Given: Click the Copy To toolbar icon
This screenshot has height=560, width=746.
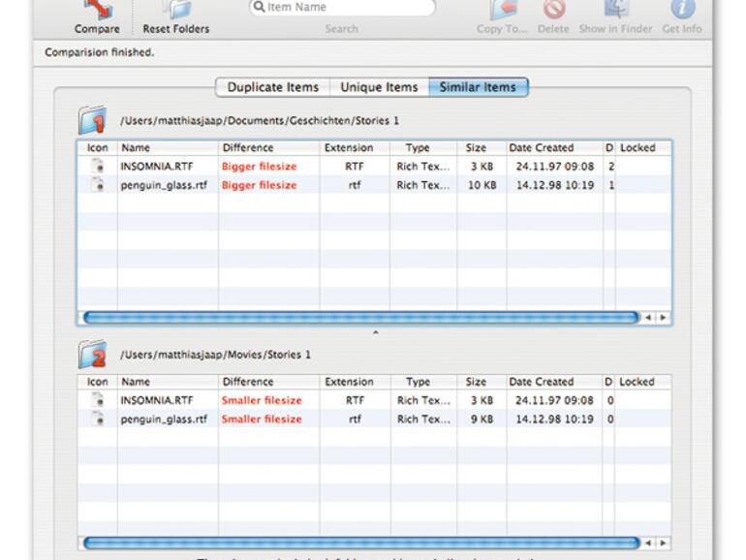Looking at the screenshot, I should 503,11.
